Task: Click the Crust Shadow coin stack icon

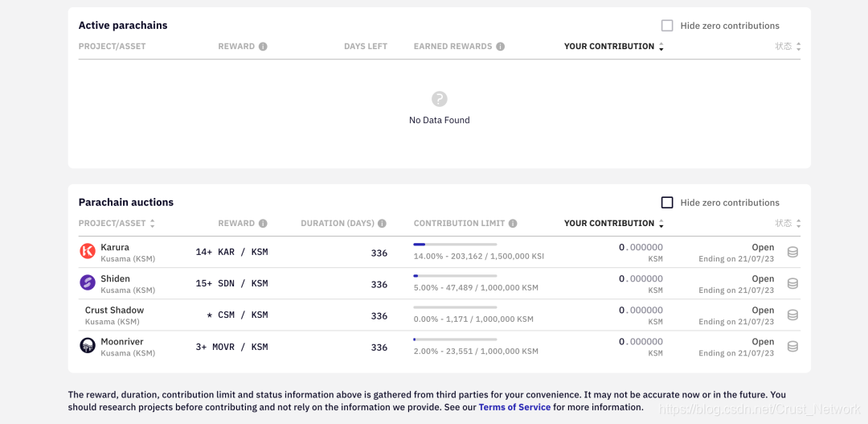Action: coord(792,315)
